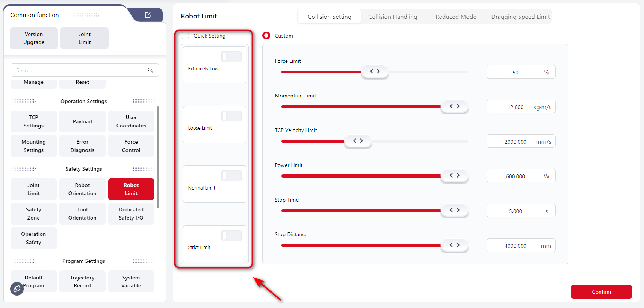Click the edit icon beside Common function

click(148, 15)
